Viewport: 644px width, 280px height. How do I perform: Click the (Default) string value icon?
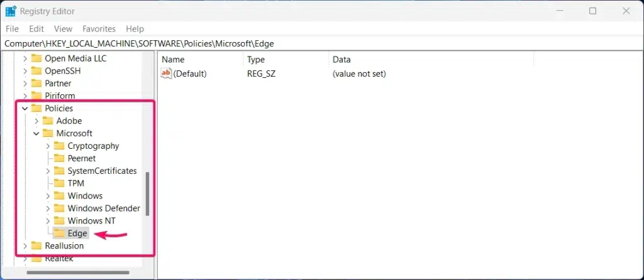tap(166, 74)
